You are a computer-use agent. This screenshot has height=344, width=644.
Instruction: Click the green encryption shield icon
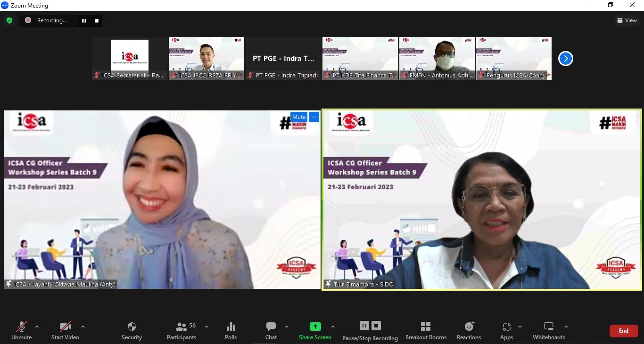9,20
